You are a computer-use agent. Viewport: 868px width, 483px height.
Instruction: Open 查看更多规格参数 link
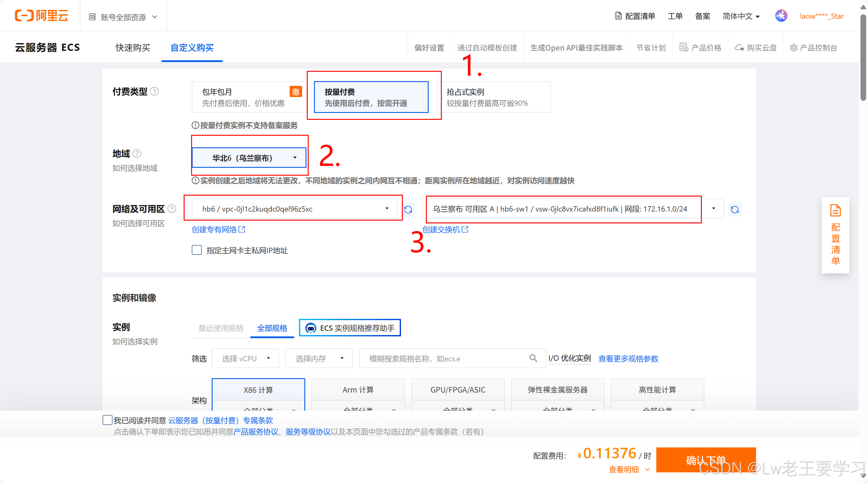coord(628,359)
